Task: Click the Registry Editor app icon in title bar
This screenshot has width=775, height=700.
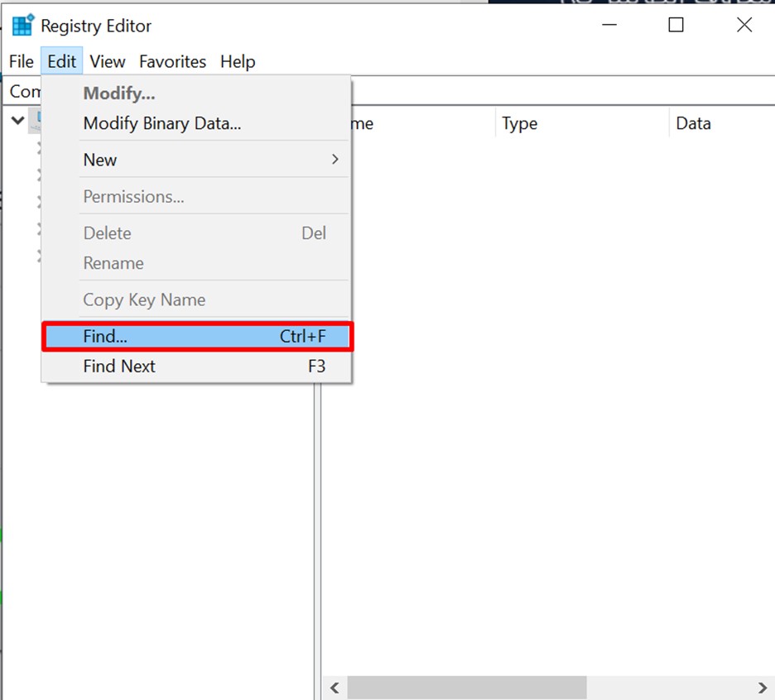Action: (22, 26)
